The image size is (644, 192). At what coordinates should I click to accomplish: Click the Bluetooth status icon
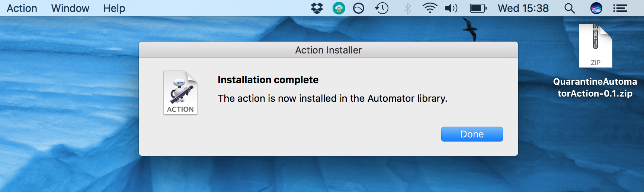coord(408,8)
